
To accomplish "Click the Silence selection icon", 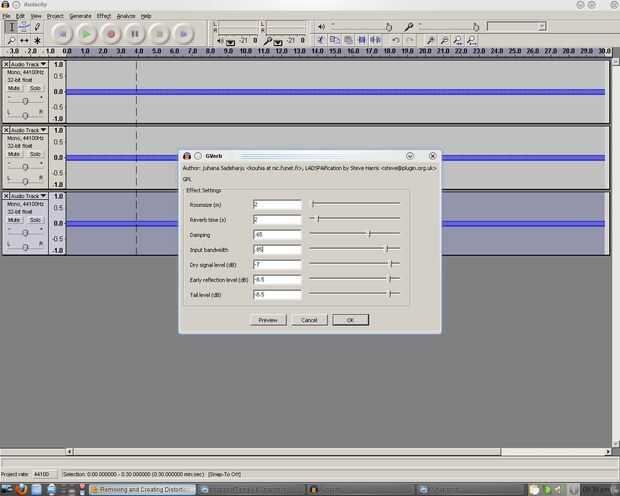I will click(x=375, y=40).
